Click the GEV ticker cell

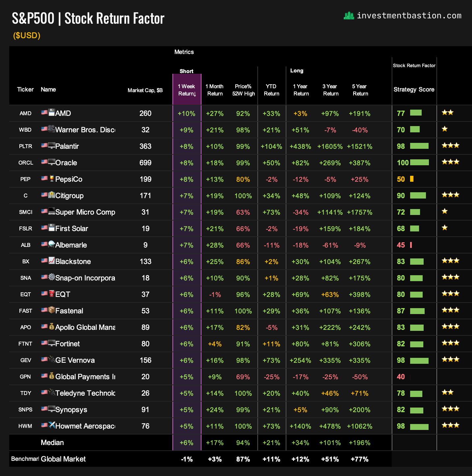[x=25, y=360]
